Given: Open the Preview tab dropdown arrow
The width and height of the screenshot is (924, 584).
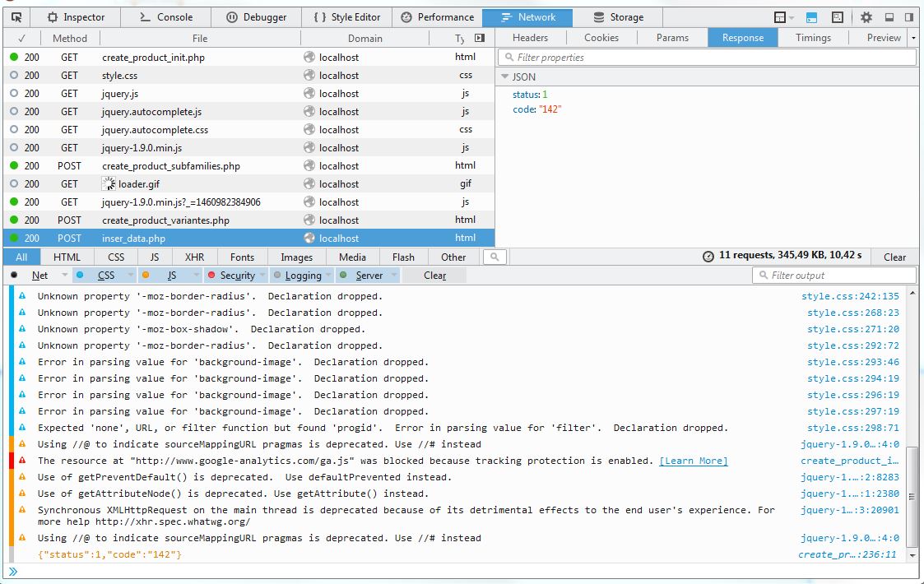Looking at the screenshot, I should [913, 37].
